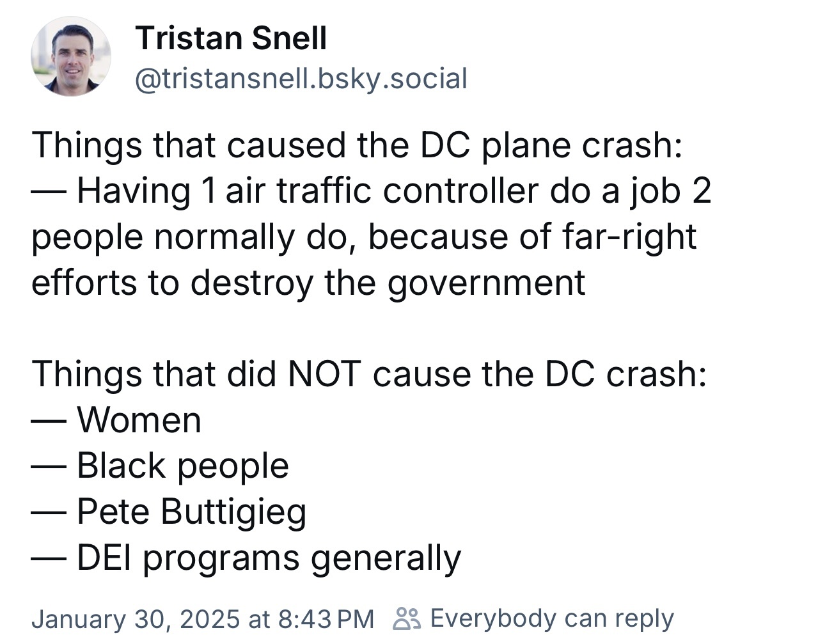Click the "Pete Buttigieg" list entry
This screenshot has height=644, width=818.
[x=192, y=512]
